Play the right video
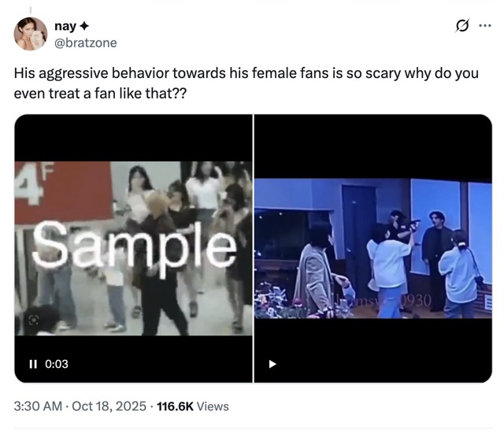This screenshot has width=504, height=437. pos(272,364)
